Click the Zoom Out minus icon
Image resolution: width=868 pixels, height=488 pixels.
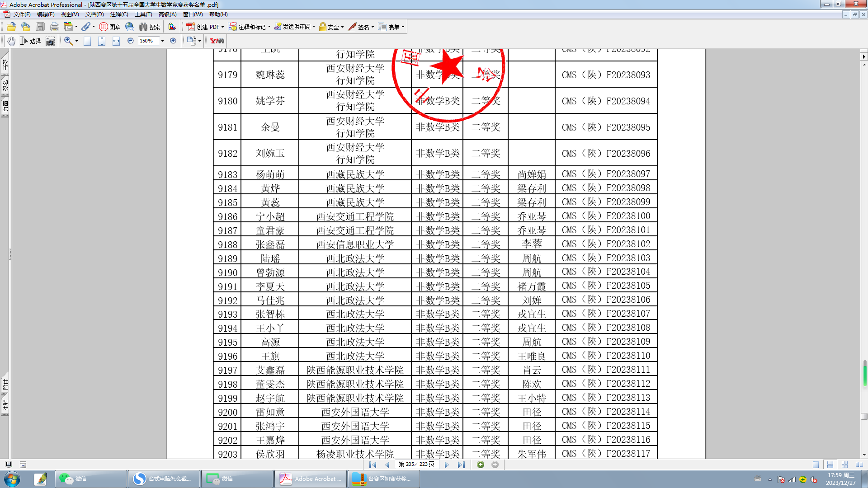[x=131, y=41]
